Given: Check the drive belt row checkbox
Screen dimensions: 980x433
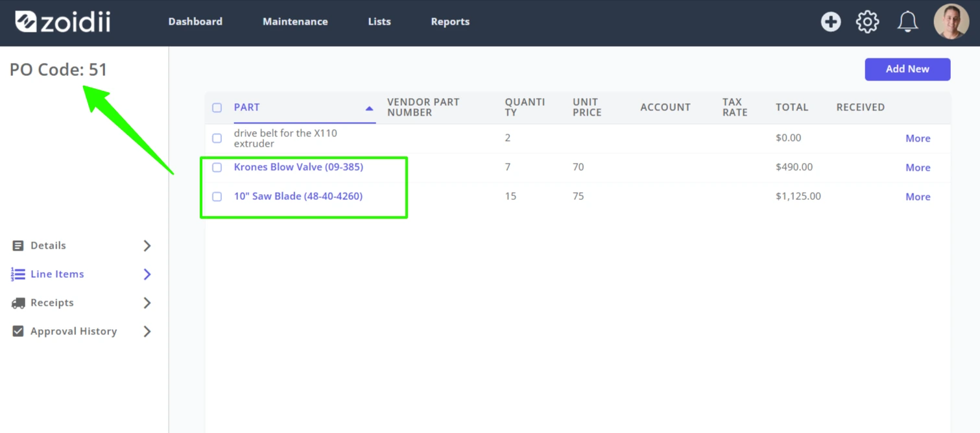Looking at the screenshot, I should (217, 138).
